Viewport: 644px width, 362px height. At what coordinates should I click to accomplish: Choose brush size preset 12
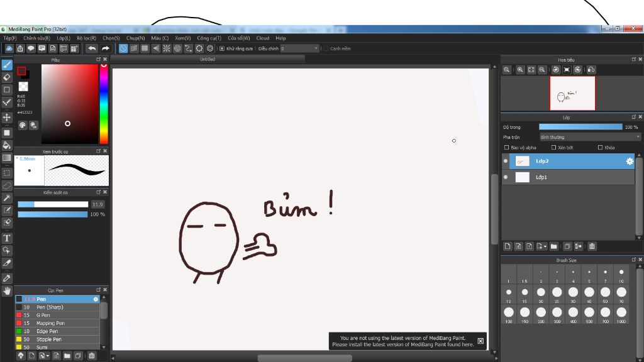click(x=508, y=294)
